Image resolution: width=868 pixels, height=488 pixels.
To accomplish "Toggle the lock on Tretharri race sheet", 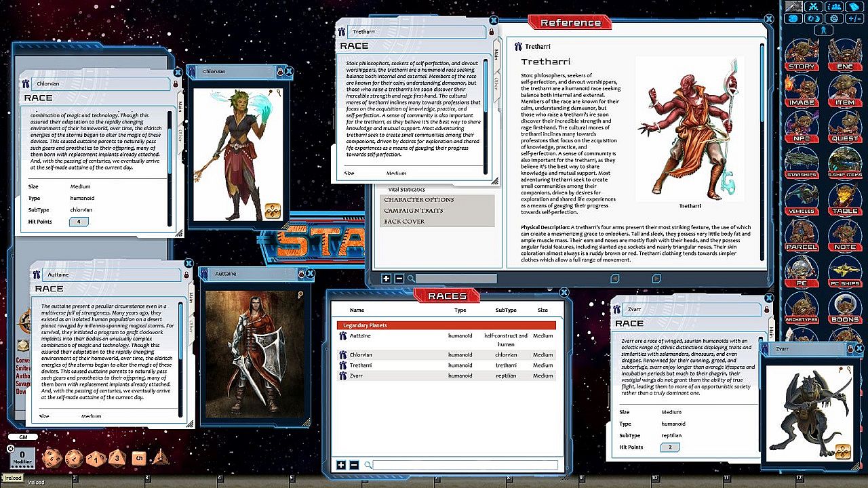I will click(x=492, y=32).
